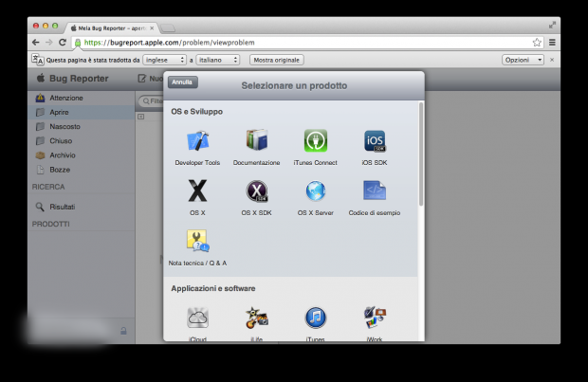Click the URL address field
This screenshot has height=382, width=588.
(x=307, y=43)
